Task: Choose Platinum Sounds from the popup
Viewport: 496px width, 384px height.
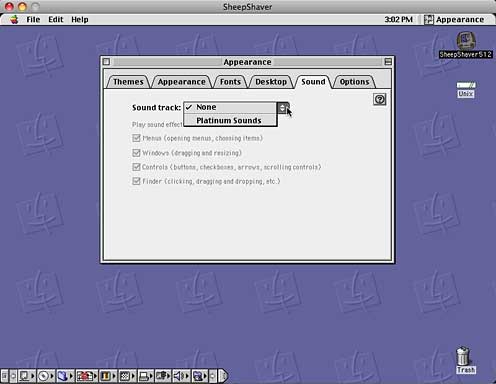Action: pyautogui.click(x=230, y=120)
